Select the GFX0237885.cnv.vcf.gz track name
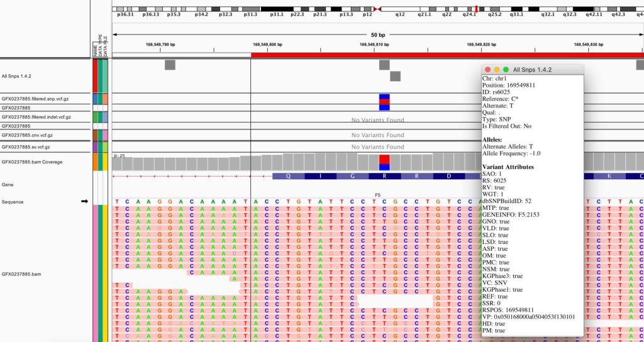Image resolution: width=644 pixels, height=342 pixels. [x=27, y=135]
